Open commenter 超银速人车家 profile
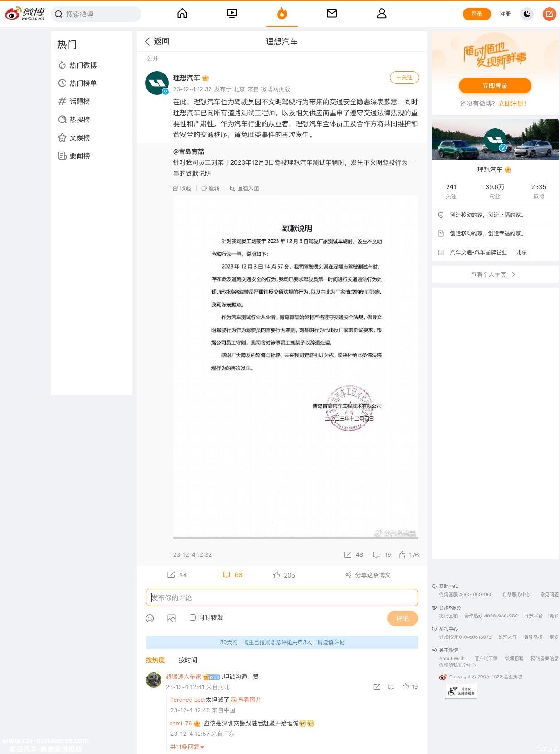The height and width of the screenshot is (754, 560). click(x=183, y=676)
